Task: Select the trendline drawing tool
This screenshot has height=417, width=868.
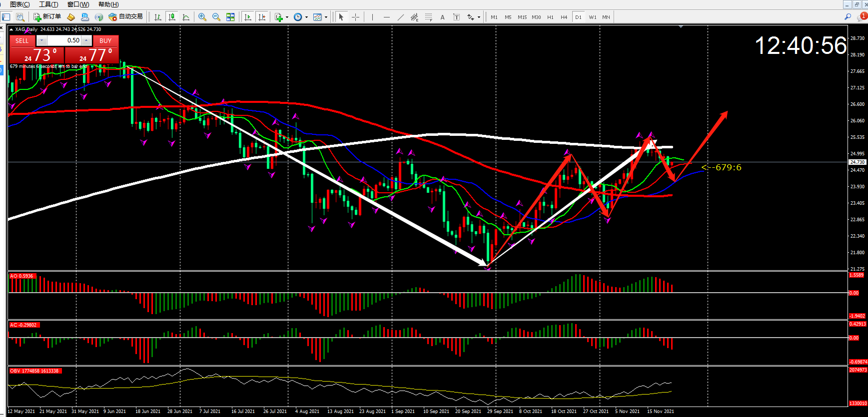Action: pyautogui.click(x=400, y=17)
